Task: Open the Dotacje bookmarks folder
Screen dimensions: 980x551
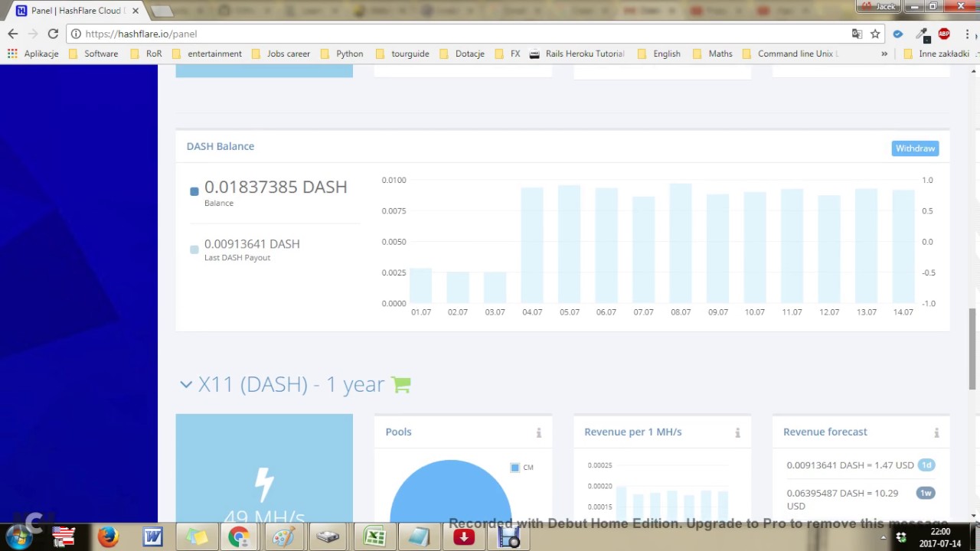Action: click(x=462, y=54)
